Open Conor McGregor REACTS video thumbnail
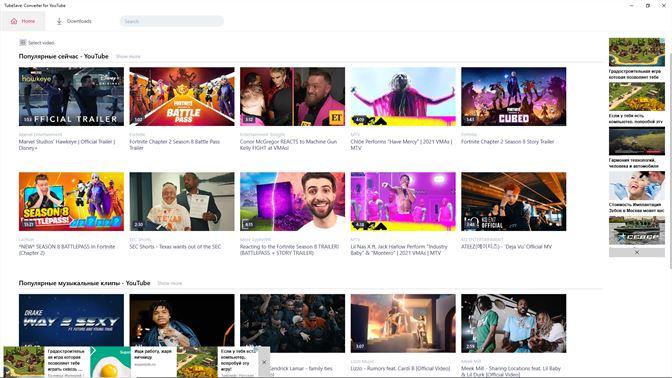Screen dimensions: 672x378 click(292, 96)
